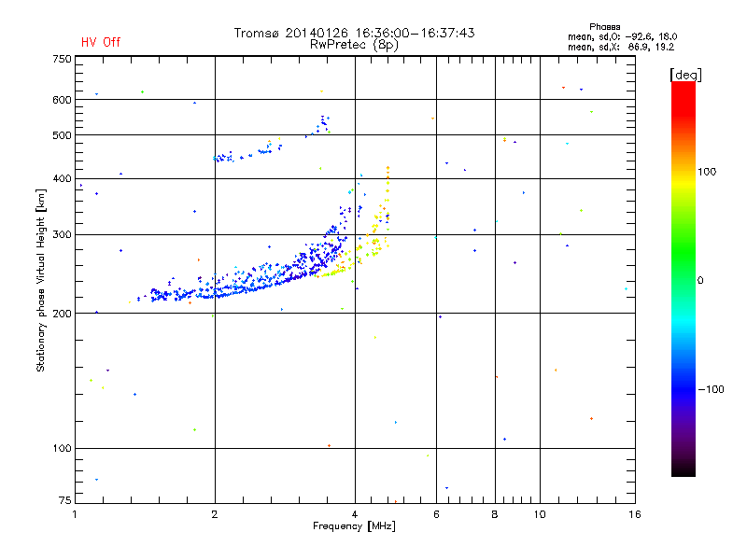Click the "Phases" heading at top right
The image size is (747, 560).
point(604,27)
